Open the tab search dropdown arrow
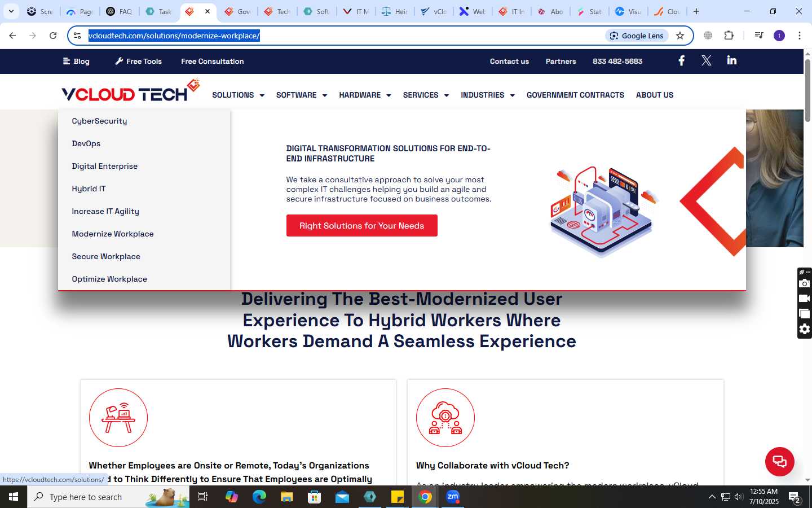812x508 pixels. coord(11,11)
